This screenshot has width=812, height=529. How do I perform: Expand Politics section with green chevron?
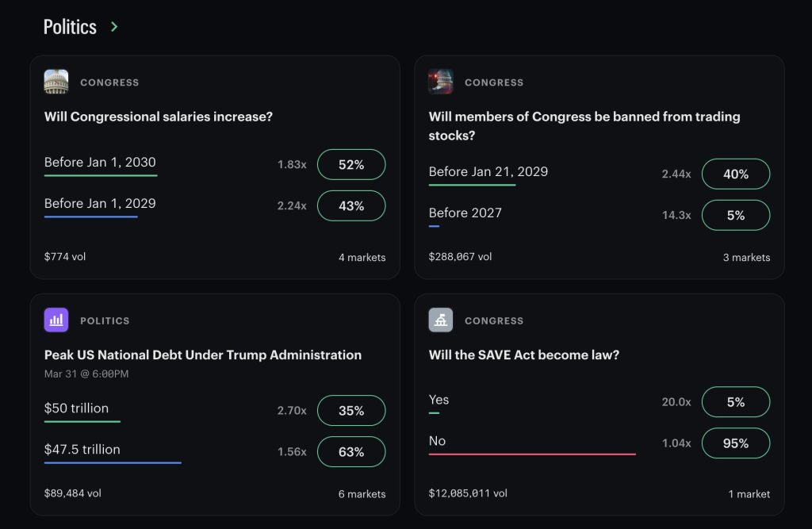tap(114, 27)
